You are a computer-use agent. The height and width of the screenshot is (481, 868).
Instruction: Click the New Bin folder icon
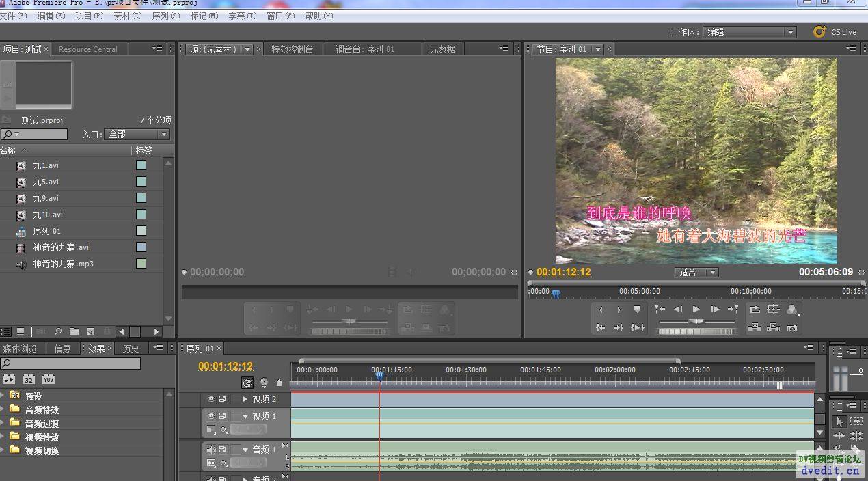(74, 331)
